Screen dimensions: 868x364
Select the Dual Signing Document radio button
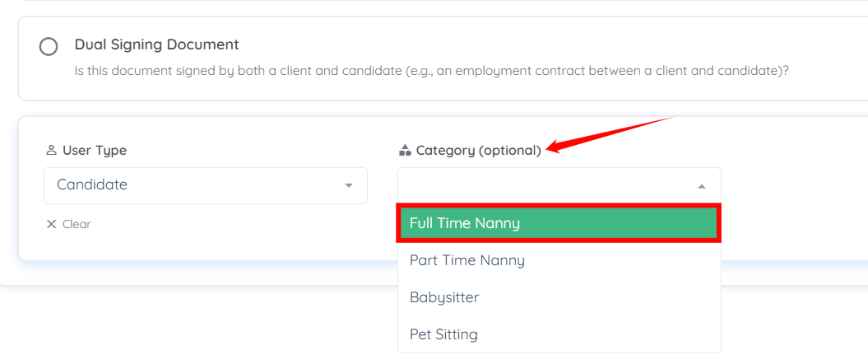click(x=49, y=46)
